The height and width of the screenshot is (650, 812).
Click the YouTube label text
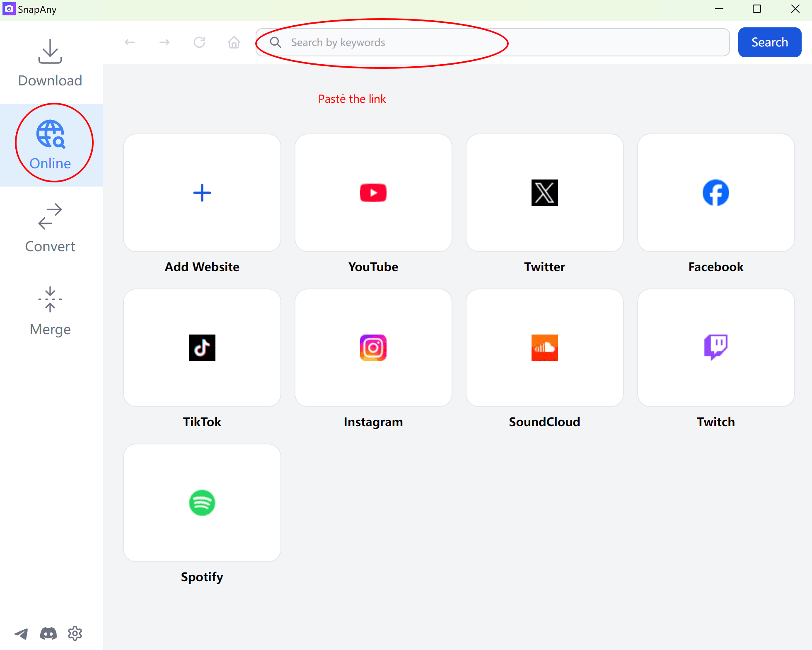[373, 267]
